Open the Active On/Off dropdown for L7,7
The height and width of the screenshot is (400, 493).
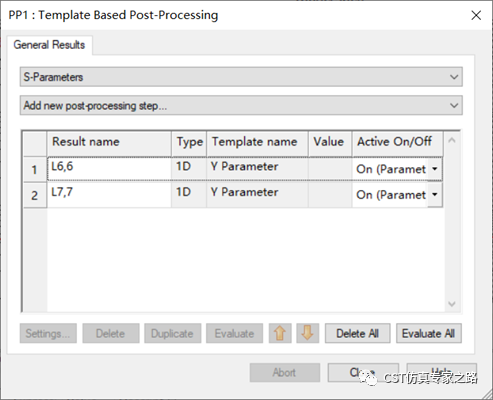pos(435,194)
